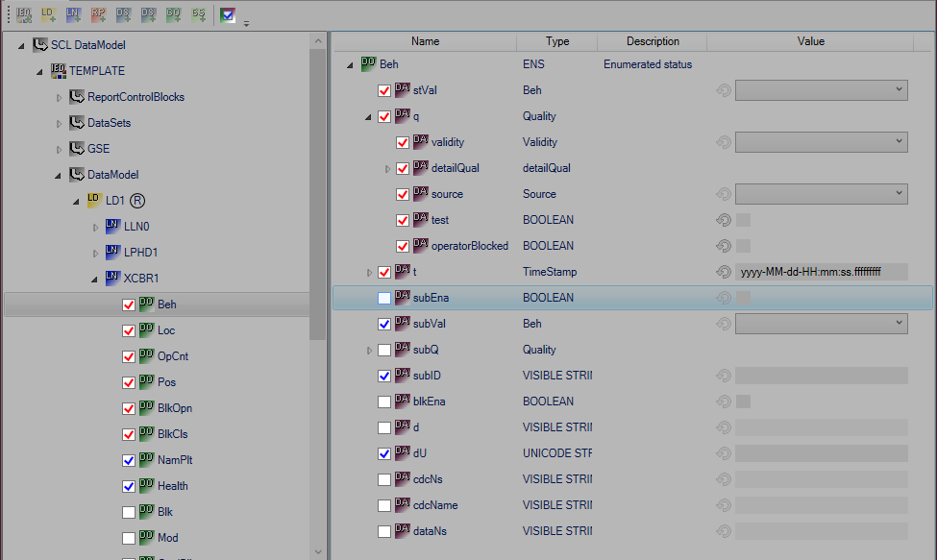
Task: Click the DataSets node icon
Action: (x=77, y=122)
